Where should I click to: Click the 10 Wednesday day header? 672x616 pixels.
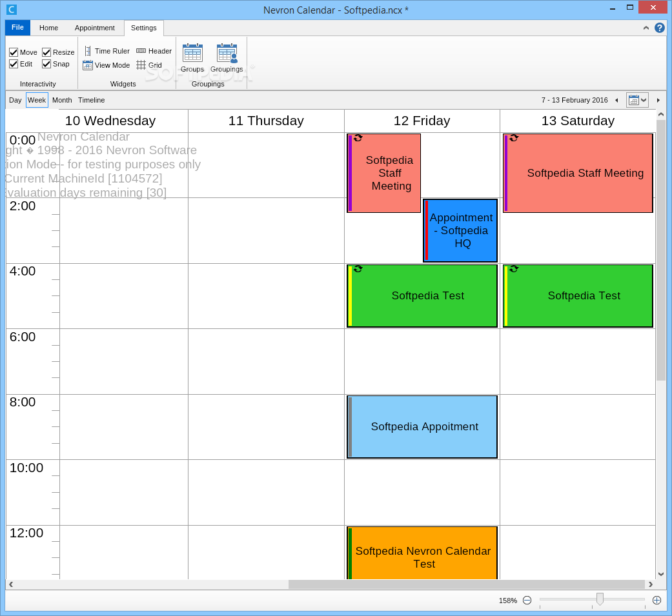click(110, 121)
